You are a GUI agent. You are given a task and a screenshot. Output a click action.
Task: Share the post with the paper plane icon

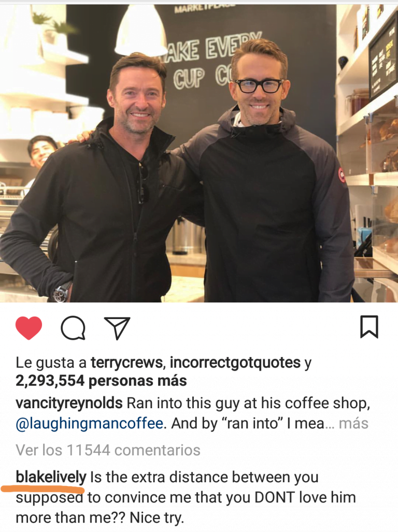pos(117,328)
